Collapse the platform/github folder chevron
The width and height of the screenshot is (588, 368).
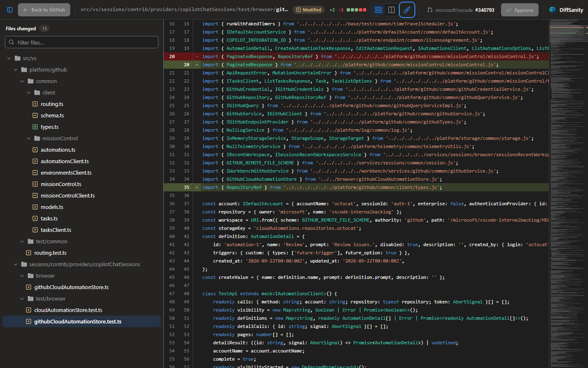point(16,70)
